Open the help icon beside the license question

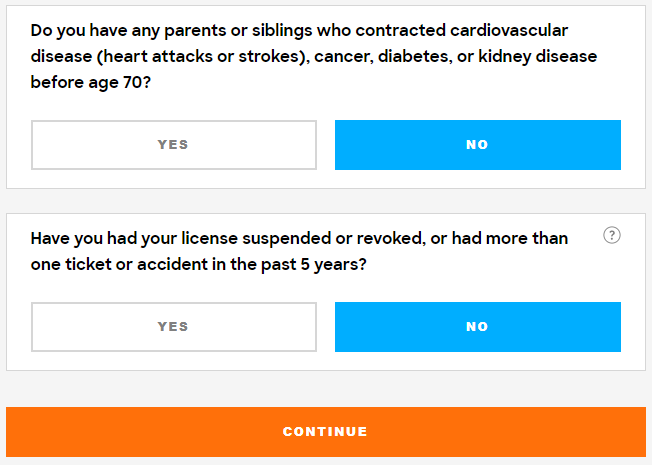612,235
